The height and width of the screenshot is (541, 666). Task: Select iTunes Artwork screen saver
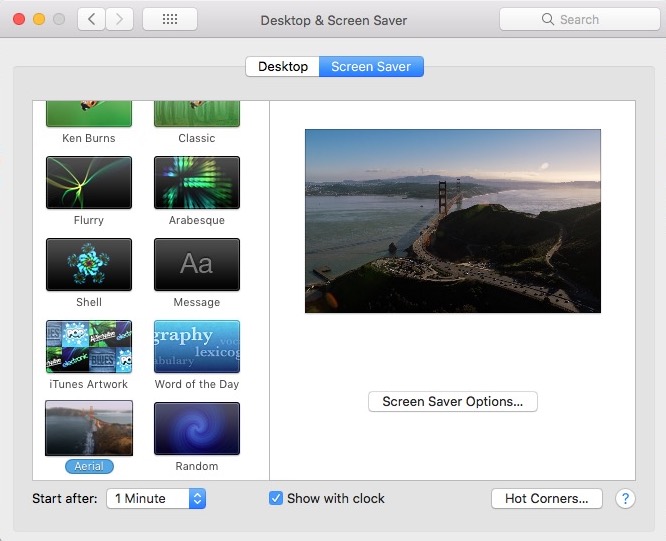(x=89, y=346)
